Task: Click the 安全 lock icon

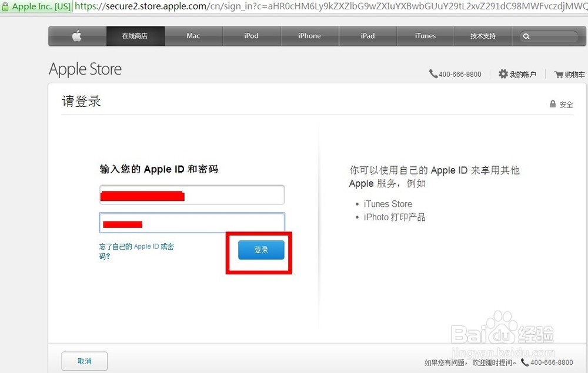Action: point(552,104)
